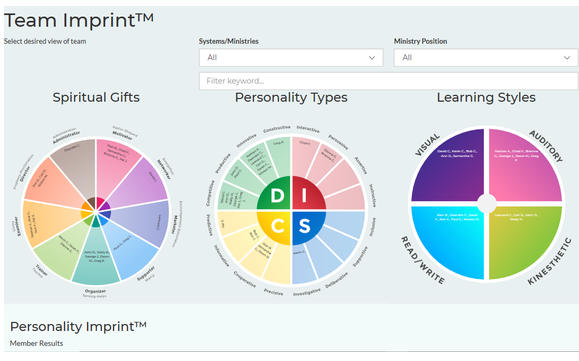
Task: Focus the Filter keyword input field
Action: (388, 81)
